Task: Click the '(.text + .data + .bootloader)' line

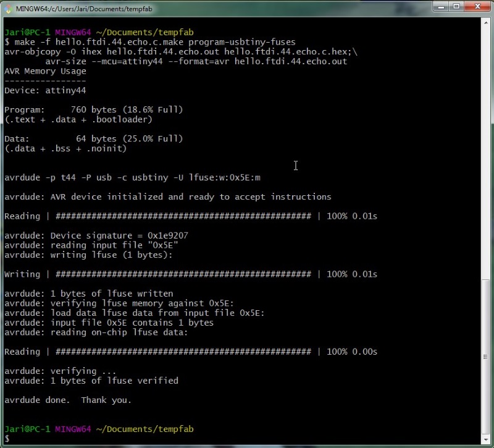Action: point(78,119)
